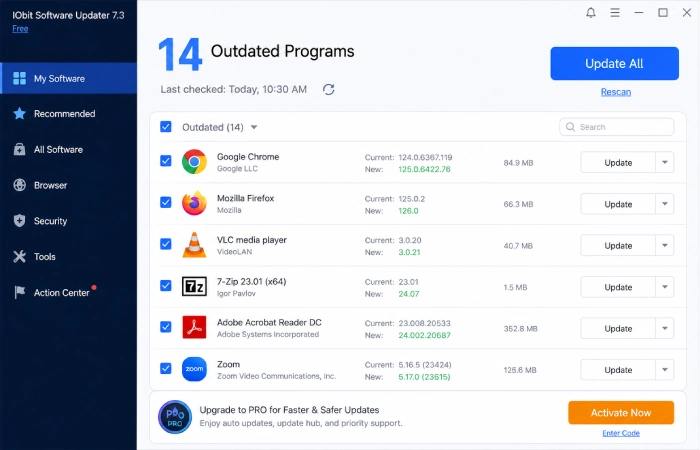Click the Last checked: Today, 10:30 AM text

click(x=233, y=89)
